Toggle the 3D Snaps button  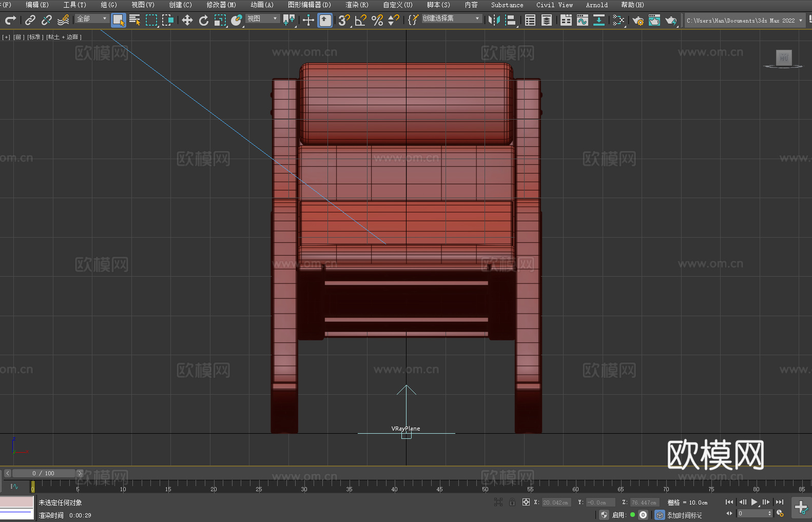(344, 20)
